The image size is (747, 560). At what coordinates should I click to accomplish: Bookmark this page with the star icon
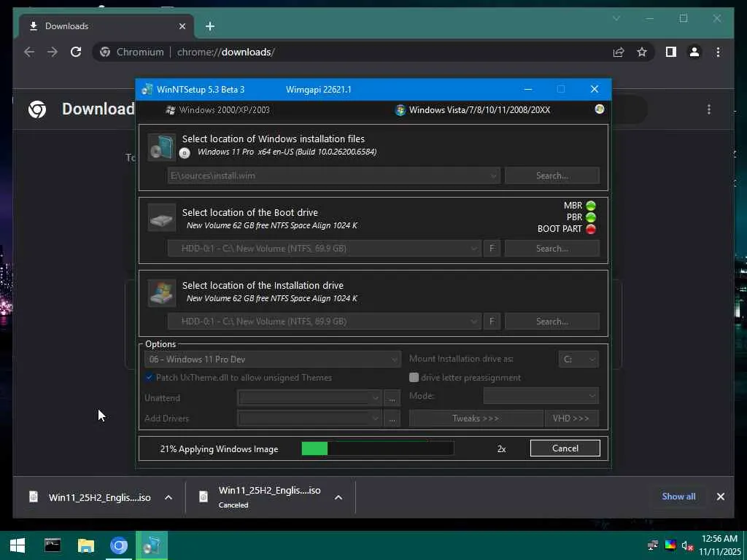pyautogui.click(x=642, y=52)
